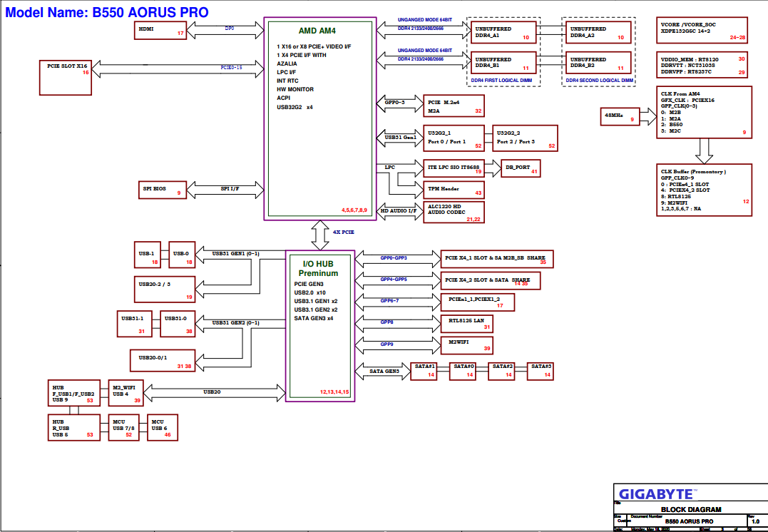This screenshot has width=768, height=532.
Task: Click the U32G2_2 Port 2 / Port 3 block
Action: coord(525,138)
